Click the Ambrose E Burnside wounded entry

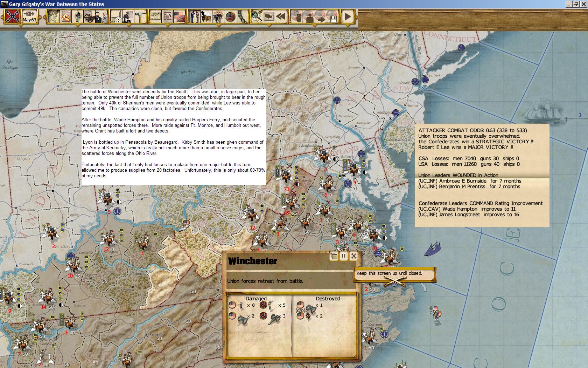pos(470,181)
